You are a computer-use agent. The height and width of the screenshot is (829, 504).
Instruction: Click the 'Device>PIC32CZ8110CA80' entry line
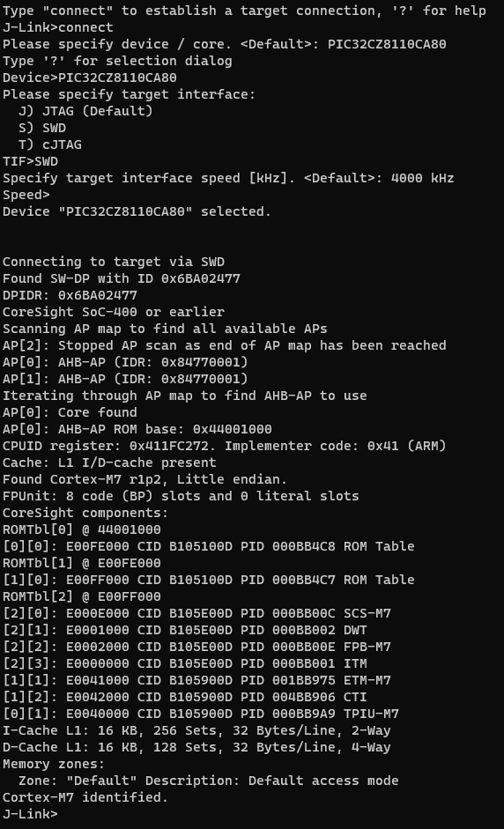pos(90,78)
